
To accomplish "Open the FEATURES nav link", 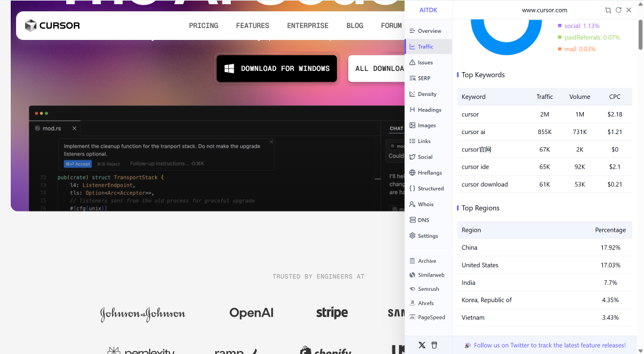I will point(253,26).
